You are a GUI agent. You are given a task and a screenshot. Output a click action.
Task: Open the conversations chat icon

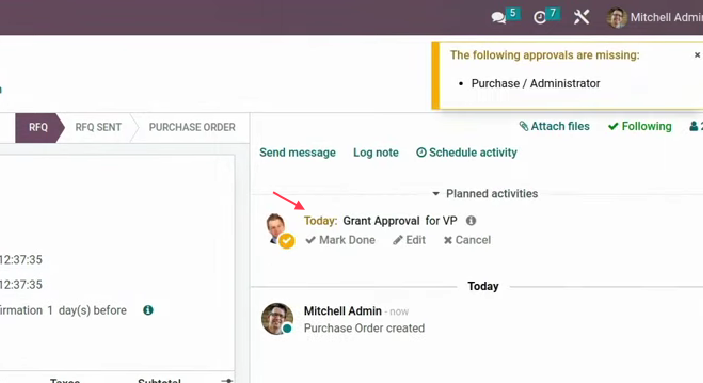499,17
